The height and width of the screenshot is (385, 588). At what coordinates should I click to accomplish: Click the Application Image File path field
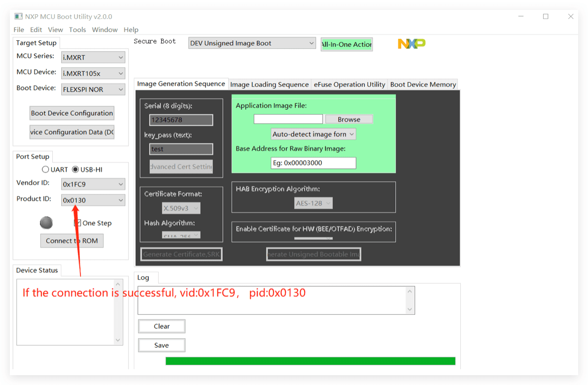288,120
